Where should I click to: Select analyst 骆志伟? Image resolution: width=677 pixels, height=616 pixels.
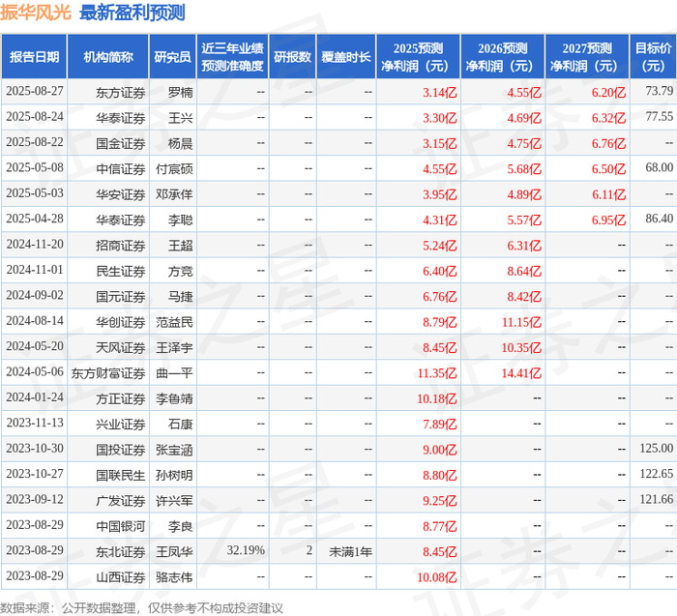click(174, 576)
